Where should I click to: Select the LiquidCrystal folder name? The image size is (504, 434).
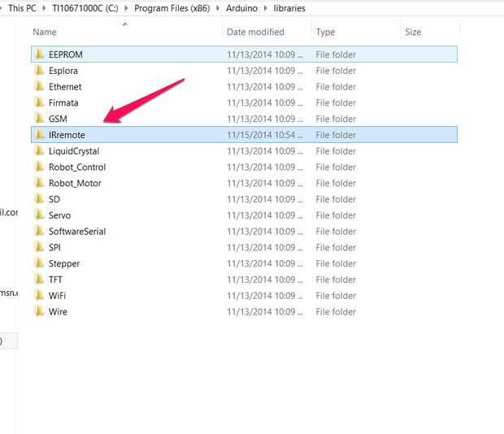[74, 151]
